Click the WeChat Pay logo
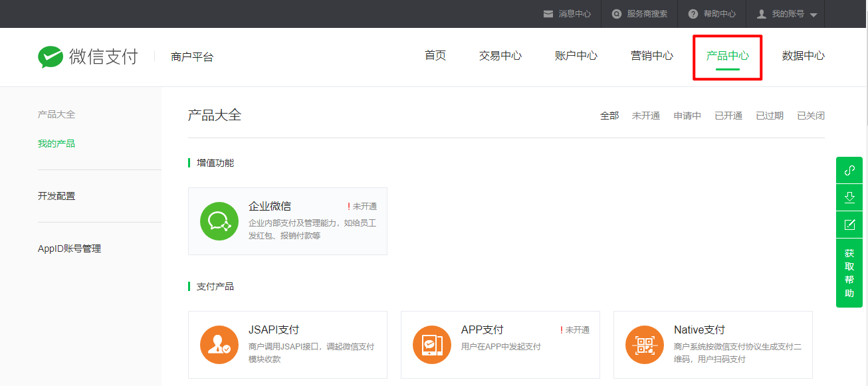 [x=88, y=57]
